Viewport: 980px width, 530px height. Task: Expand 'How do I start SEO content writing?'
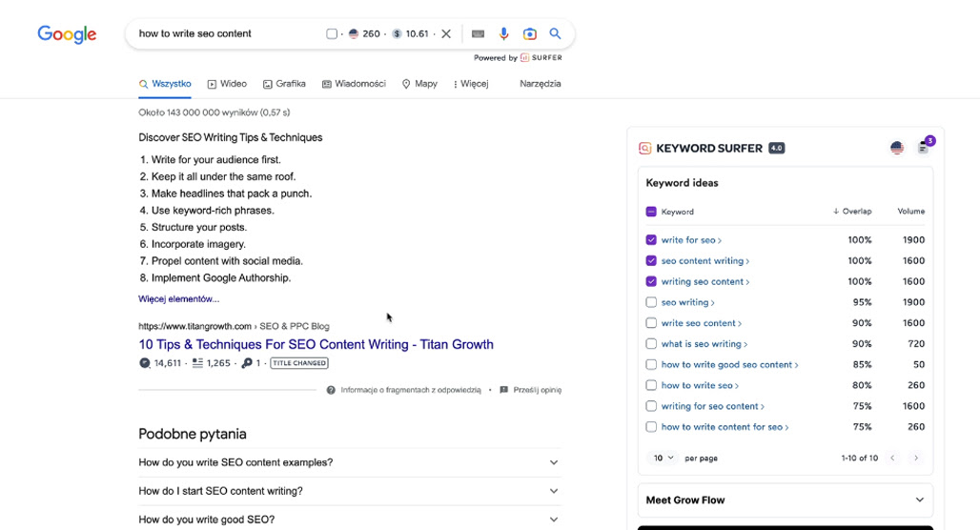(x=350, y=491)
